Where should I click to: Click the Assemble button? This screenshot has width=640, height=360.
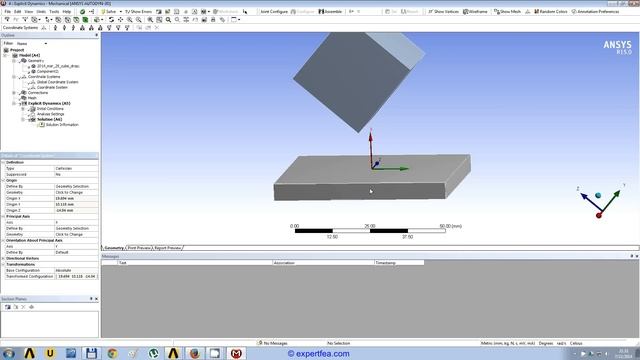(330, 11)
